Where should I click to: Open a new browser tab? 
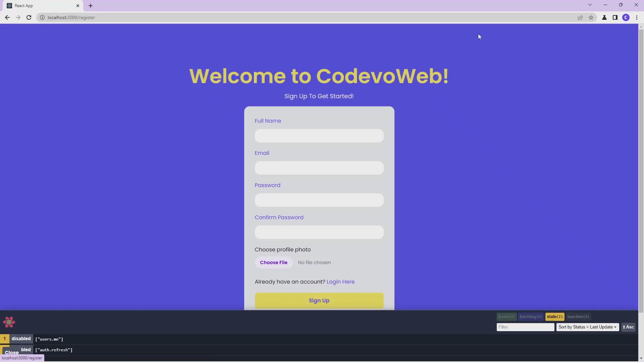click(91, 6)
